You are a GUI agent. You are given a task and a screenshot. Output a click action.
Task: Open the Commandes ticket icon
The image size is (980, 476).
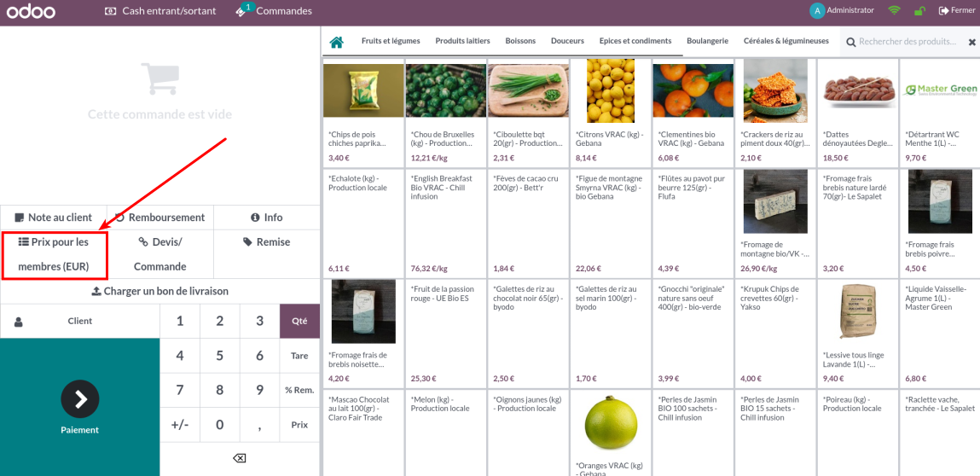[x=241, y=11]
